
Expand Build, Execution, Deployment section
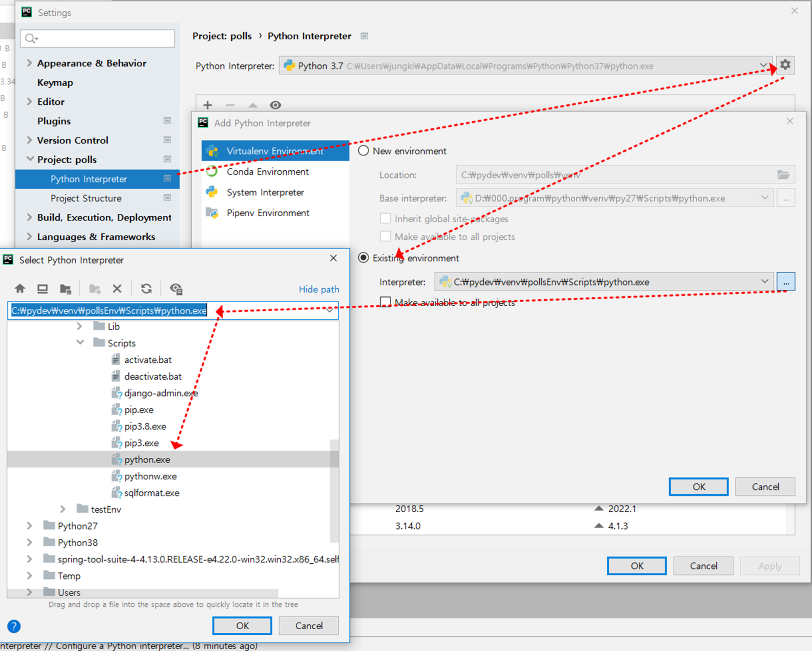coord(29,217)
